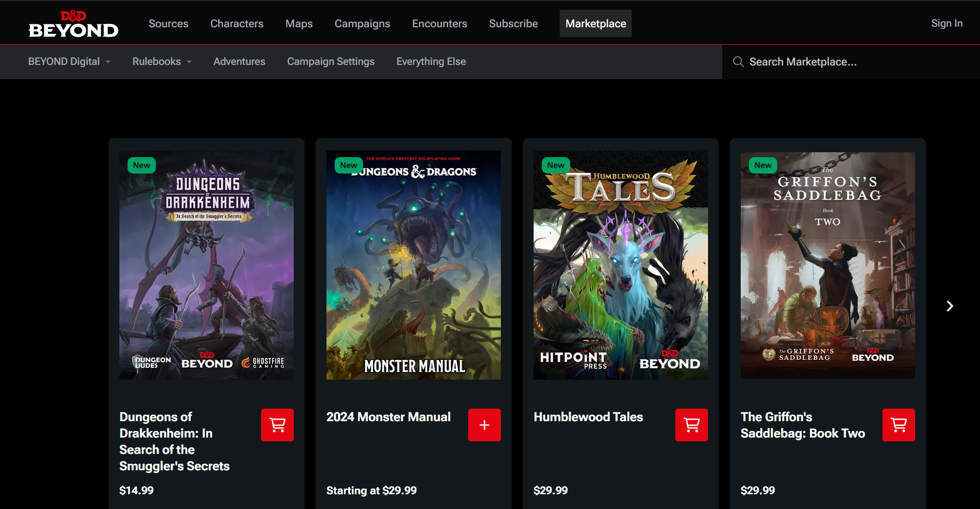The image size is (980, 509).
Task: Open the Characters menu
Action: (237, 23)
